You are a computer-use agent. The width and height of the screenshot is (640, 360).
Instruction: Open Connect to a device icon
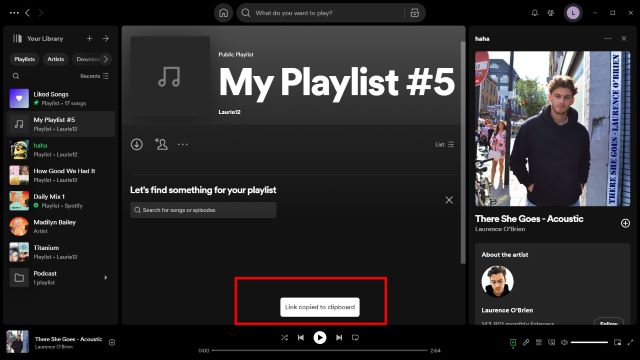pyautogui.click(x=551, y=342)
